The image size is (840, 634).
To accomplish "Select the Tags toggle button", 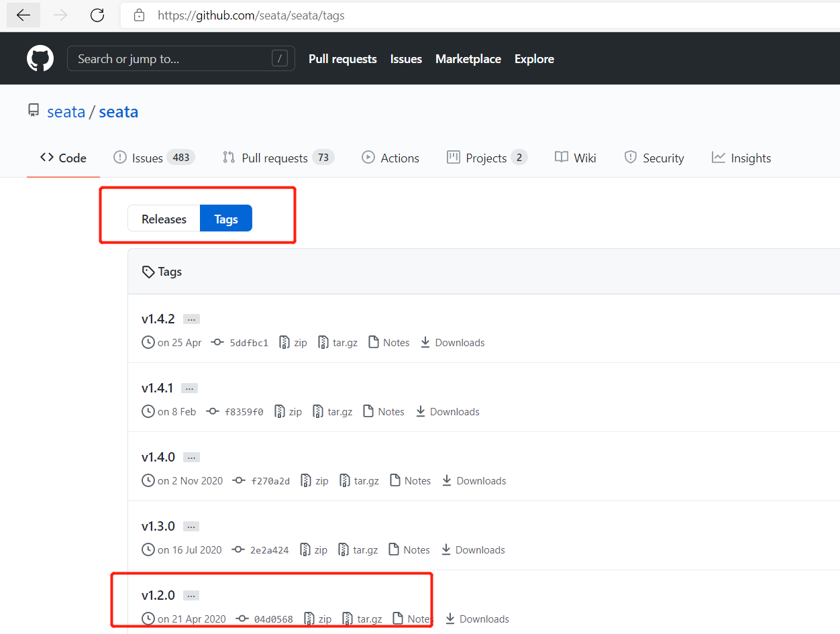I will pyautogui.click(x=226, y=219).
